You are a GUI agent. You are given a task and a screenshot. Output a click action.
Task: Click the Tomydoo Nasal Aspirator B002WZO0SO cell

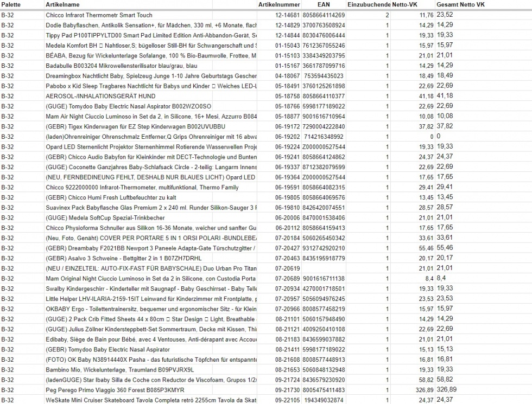click(x=129, y=106)
